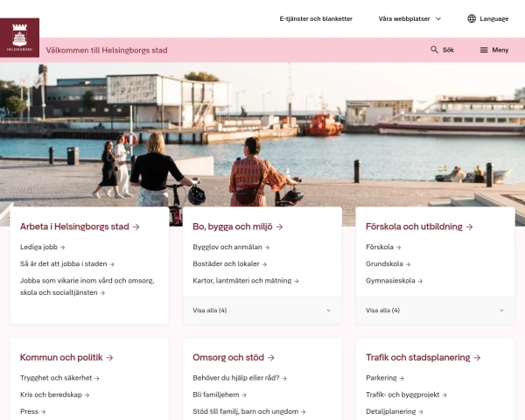Viewport: 525px width, 420px height.
Task: Open the Meny navigation button
Action: [494, 50]
